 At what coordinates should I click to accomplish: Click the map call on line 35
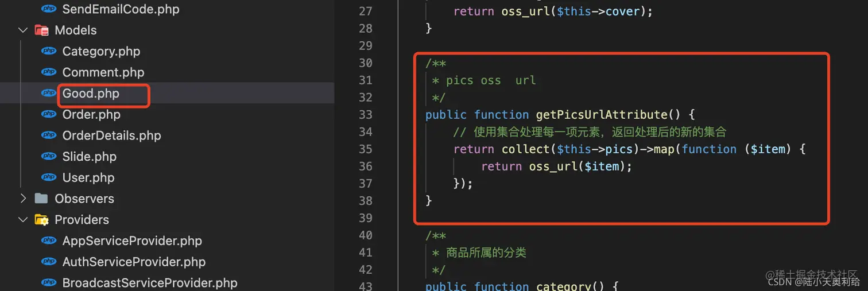coord(664,149)
